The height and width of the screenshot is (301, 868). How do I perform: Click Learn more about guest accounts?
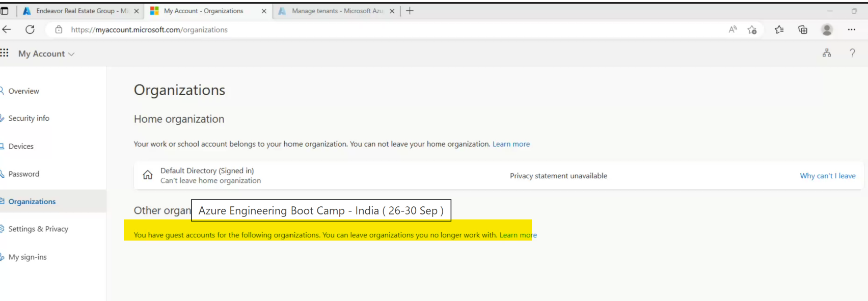[x=518, y=235]
